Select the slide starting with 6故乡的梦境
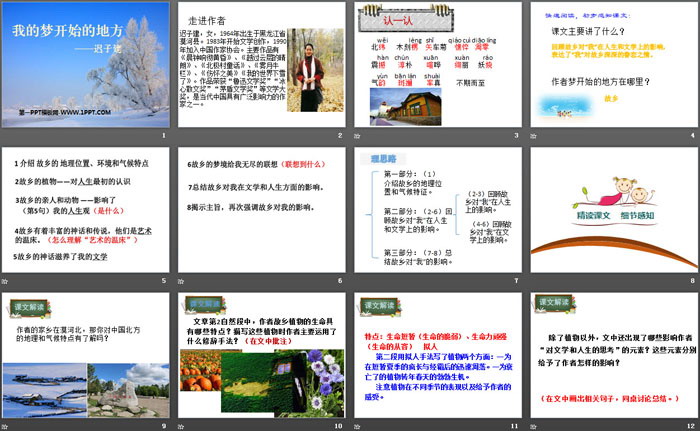The width and height of the screenshot is (700, 431). (262, 210)
